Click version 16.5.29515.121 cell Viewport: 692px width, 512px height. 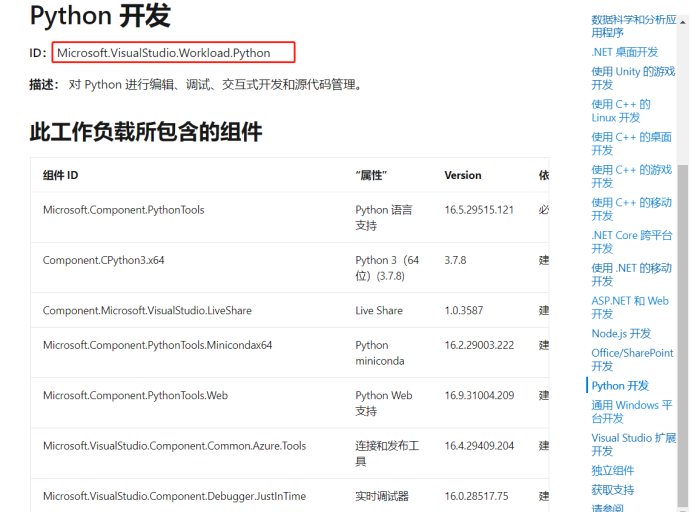tap(479, 210)
